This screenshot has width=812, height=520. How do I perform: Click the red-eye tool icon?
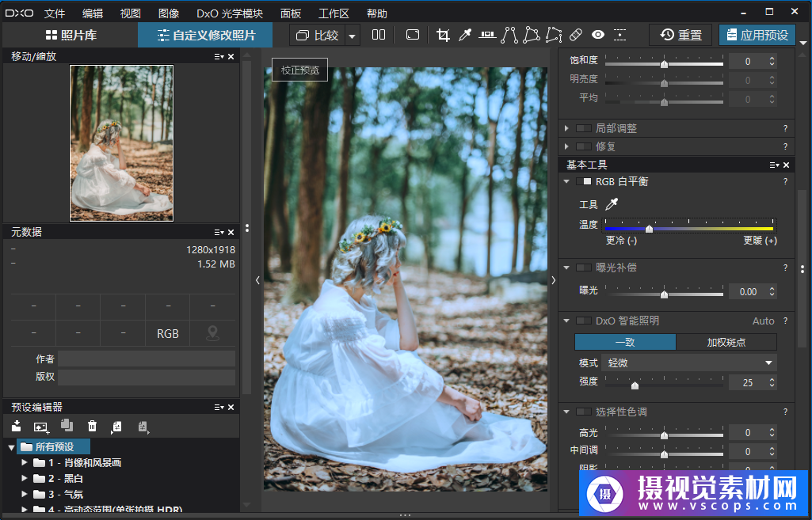pyautogui.click(x=598, y=35)
